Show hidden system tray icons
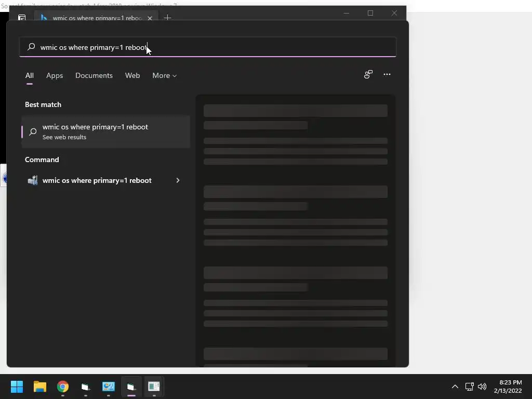This screenshot has height=399, width=532. click(455, 387)
